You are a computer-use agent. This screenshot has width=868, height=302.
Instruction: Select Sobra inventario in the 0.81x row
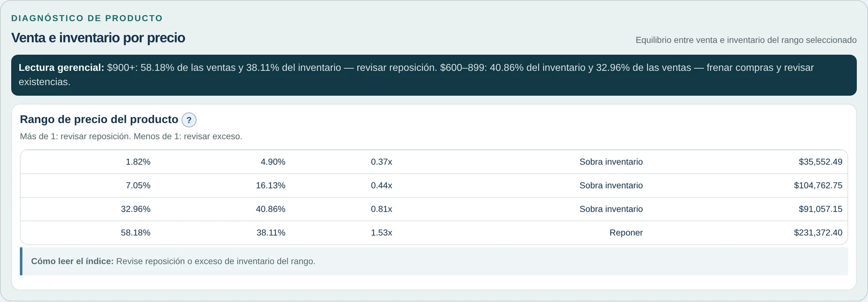tap(611, 209)
